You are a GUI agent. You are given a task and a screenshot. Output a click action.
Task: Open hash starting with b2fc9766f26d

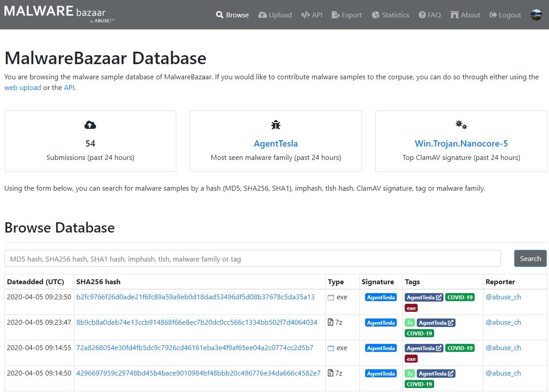pos(195,297)
